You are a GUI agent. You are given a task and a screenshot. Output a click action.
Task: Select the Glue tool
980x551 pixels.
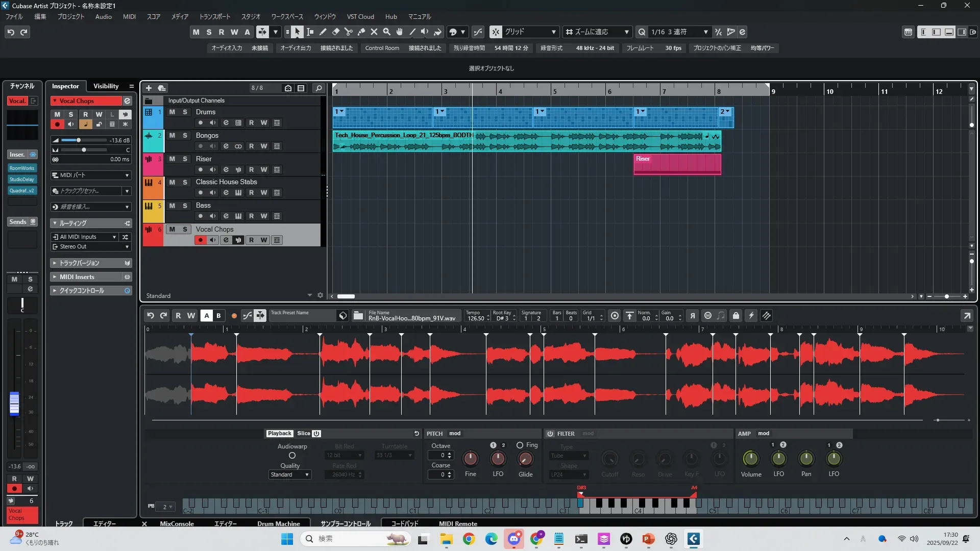(x=361, y=32)
